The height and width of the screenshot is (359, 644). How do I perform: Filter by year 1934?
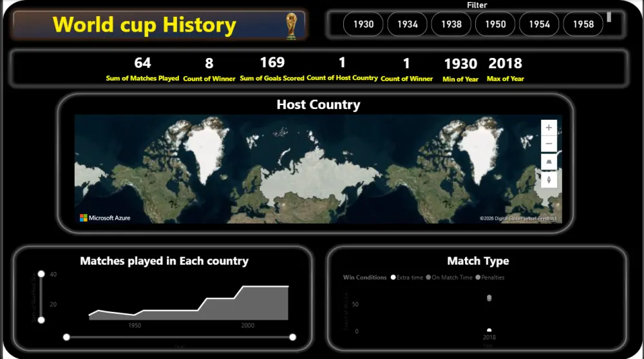coord(408,24)
